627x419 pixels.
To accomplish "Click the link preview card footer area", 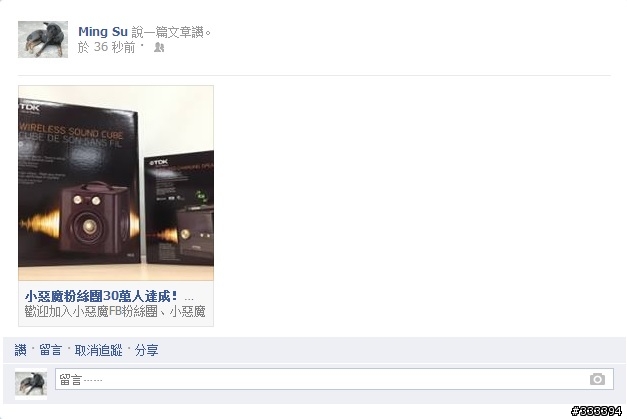I will 116,303.
